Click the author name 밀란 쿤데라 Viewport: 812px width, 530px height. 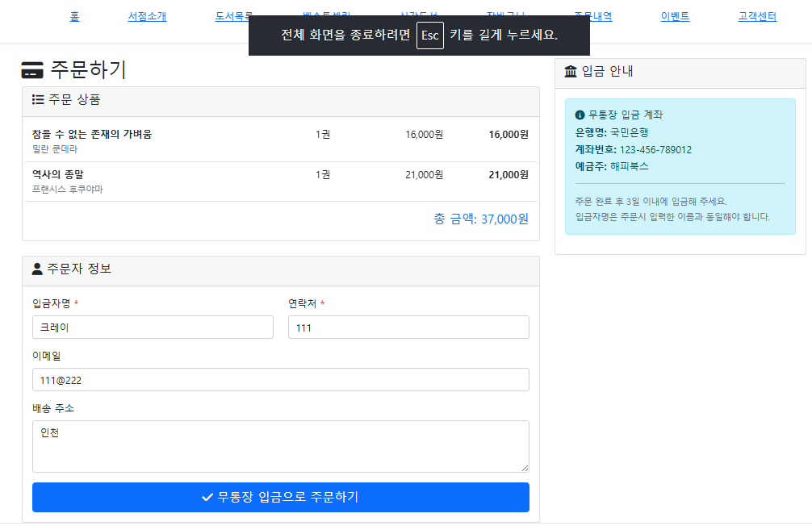(x=54, y=149)
